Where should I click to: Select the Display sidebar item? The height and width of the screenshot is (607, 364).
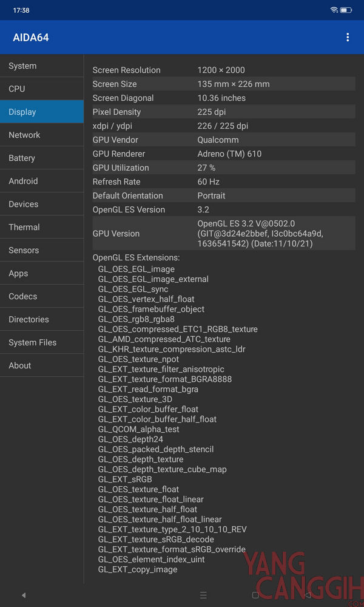pos(42,112)
